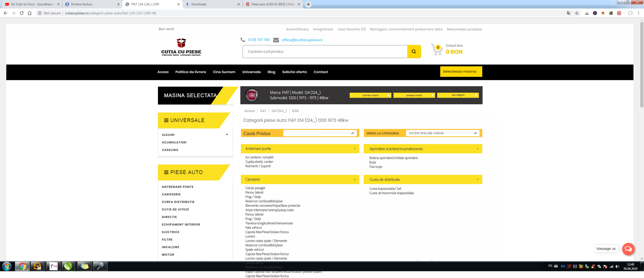The width and height of the screenshot is (644, 278).
Task: Click the profile avatar icon in Chrome
Action: (630, 13)
